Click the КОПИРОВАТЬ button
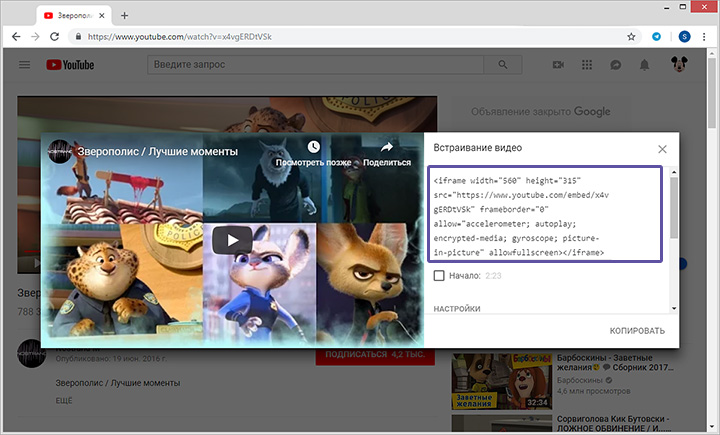The height and width of the screenshot is (435, 720). [637, 331]
